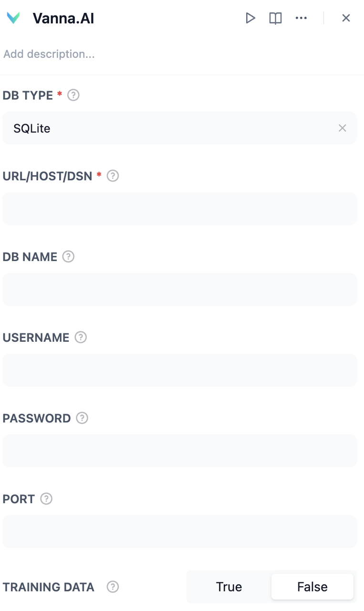
Task: Open the three-dot more options menu
Action: coord(301,18)
